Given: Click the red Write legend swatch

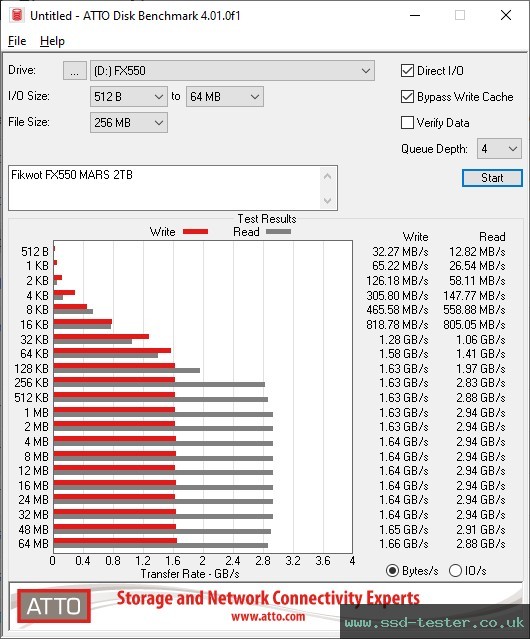Looking at the screenshot, I should [x=196, y=231].
